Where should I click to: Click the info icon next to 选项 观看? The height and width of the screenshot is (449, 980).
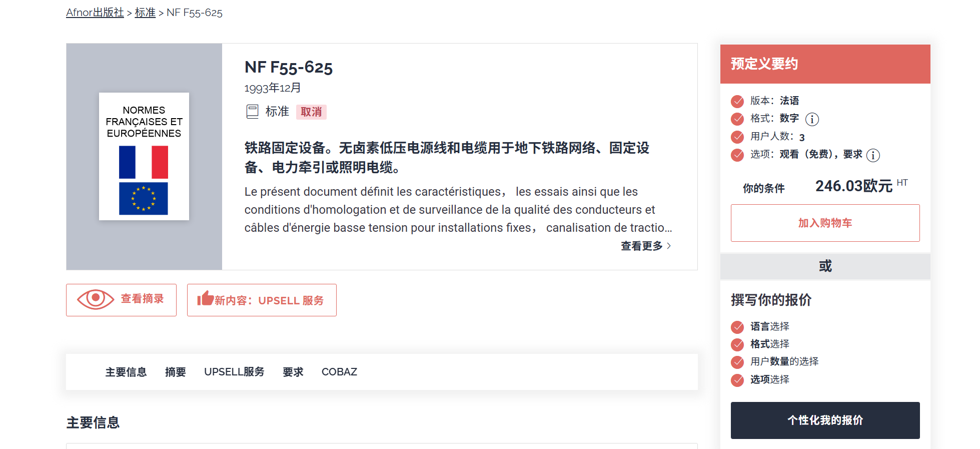click(x=873, y=155)
